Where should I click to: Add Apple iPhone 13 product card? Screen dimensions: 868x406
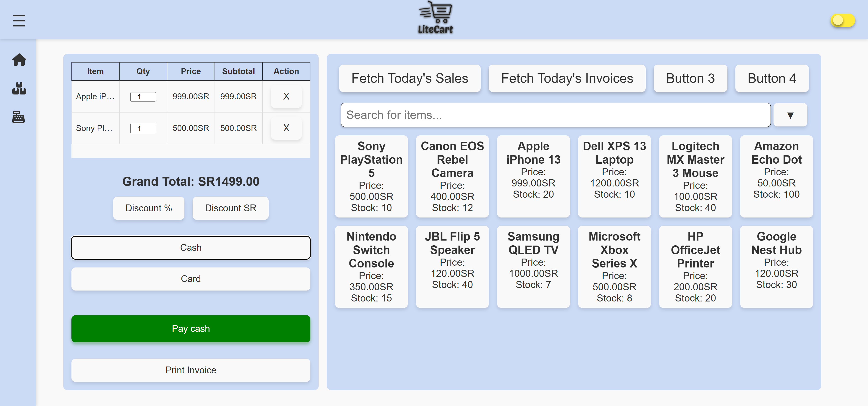tap(533, 177)
